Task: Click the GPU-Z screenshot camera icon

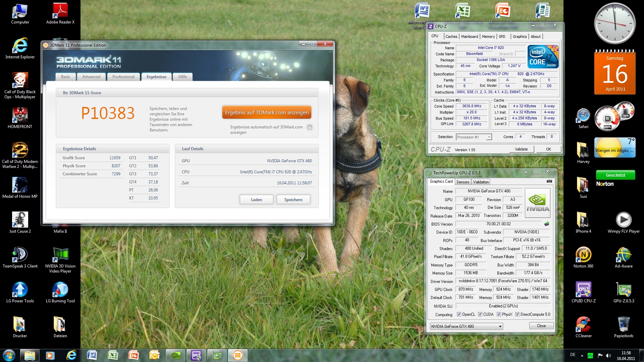Action: coord(549,181)
